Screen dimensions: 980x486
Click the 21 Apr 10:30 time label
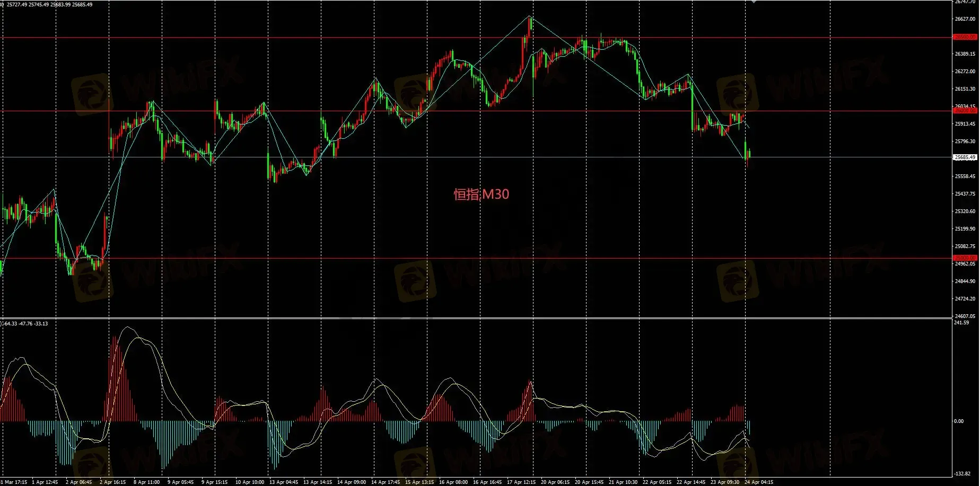tap(623, 482)
